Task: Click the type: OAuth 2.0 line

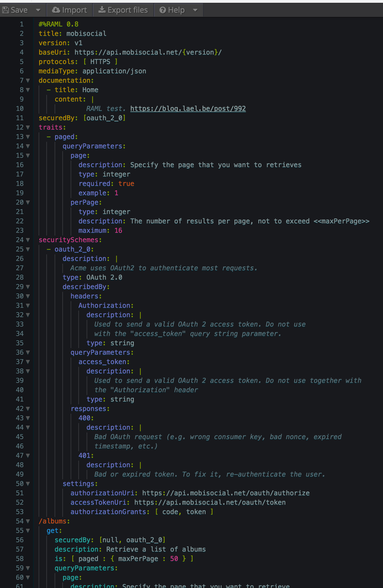Action: [x=92, y=277]
